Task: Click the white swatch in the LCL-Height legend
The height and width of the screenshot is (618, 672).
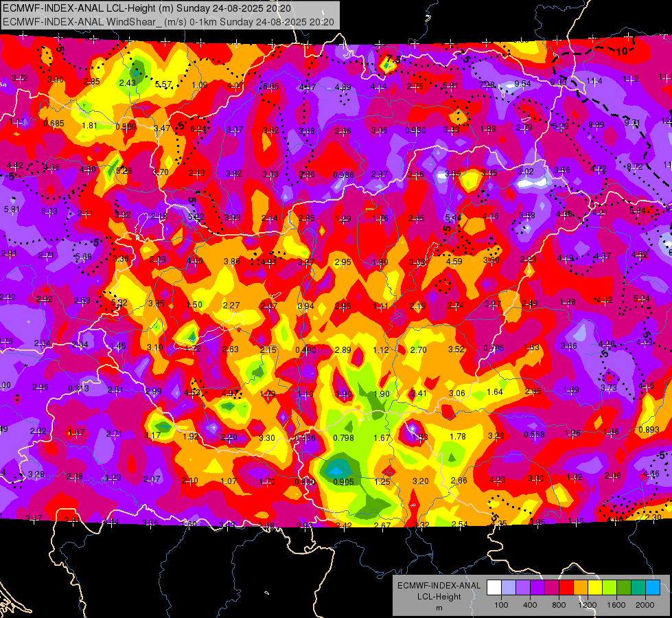Action: [x=494, y=588]
